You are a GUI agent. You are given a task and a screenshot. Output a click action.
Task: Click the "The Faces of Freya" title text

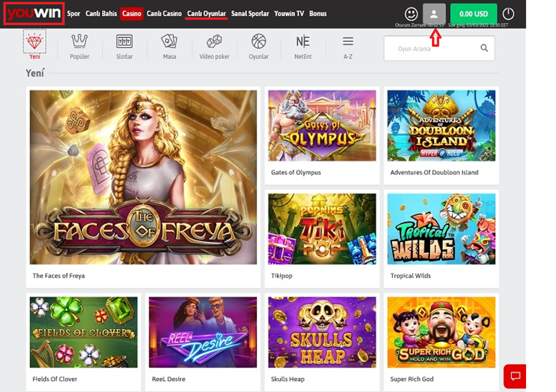pyautogui.click(x=58, y=275)
